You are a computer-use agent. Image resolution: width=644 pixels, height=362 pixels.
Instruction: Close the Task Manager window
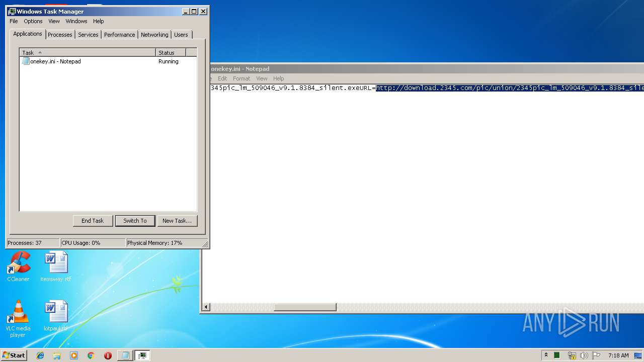coord(203,11)
